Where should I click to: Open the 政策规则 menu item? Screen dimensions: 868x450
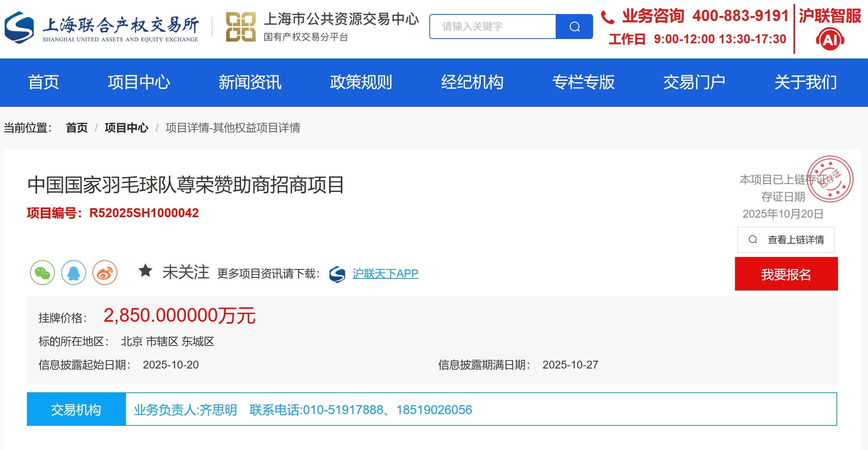[x=361, y=82]
